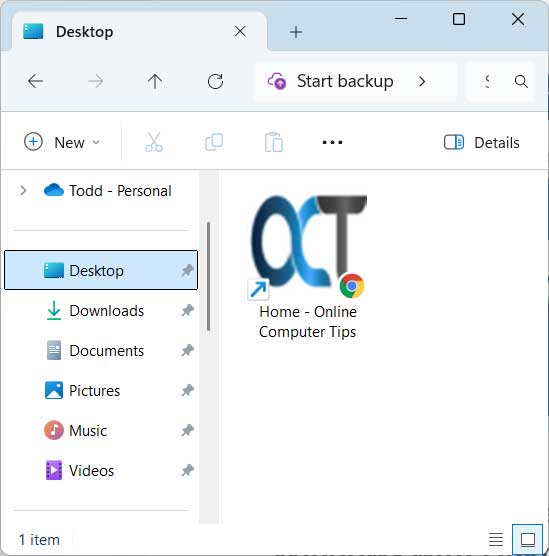This screenshot has width=549, height=556.
Task: Click the pin icon beside Documents
Action: pyautogui.click(x=187, y=351)
